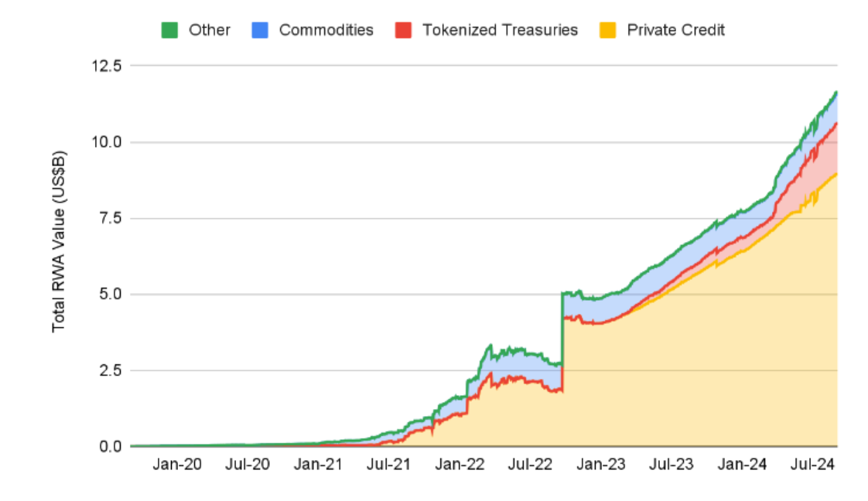The image size is (868, 501).
Task: Toggle the Other series legend label
Action: click(209, 31)
